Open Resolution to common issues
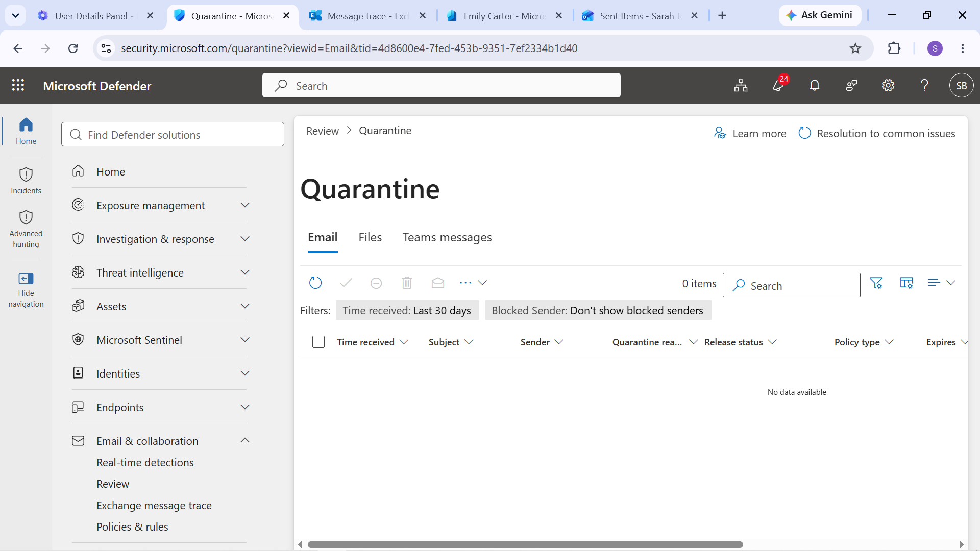The width and height of the screenshot is (980, 551). pos(877,133)
